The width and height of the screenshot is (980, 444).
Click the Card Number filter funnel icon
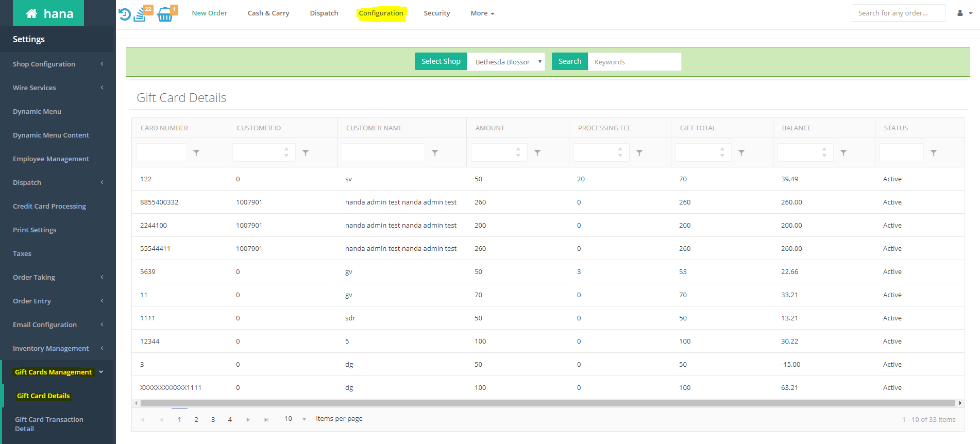point(196,153)
